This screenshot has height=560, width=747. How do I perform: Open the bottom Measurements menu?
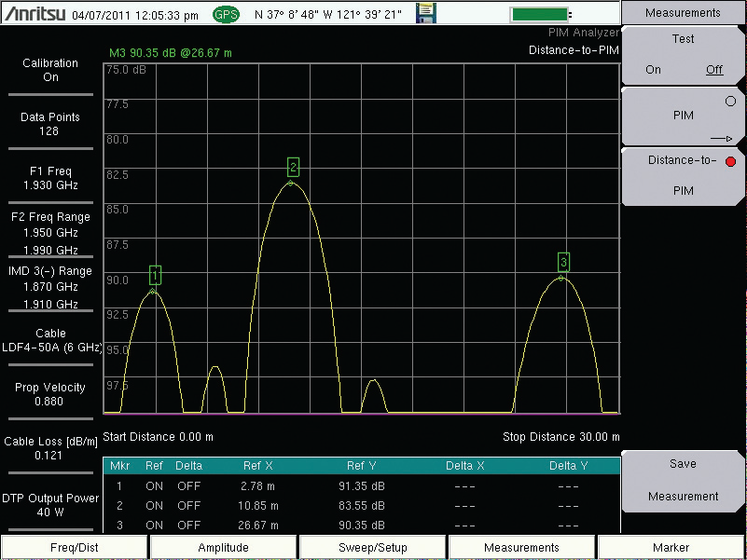(522, 548)
